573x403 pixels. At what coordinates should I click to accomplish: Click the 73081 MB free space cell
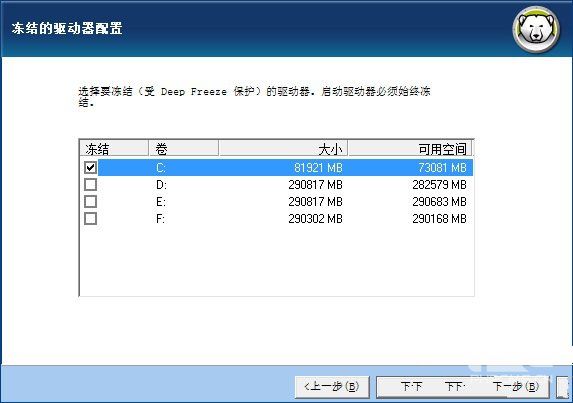442,168
